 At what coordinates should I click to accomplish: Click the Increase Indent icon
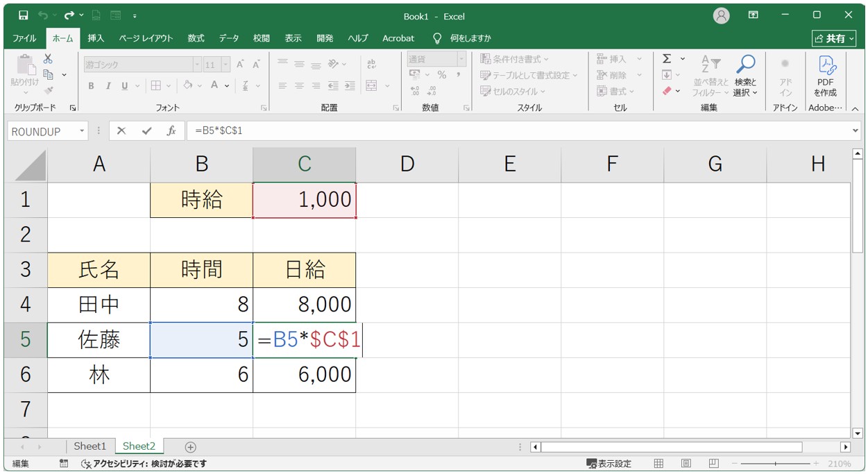pos(349,86)
